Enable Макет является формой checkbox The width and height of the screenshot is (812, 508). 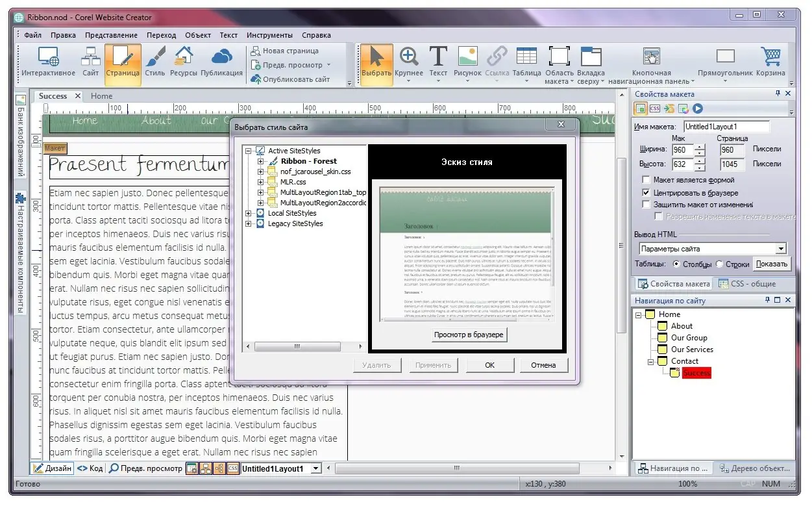(x=646, y=180)
